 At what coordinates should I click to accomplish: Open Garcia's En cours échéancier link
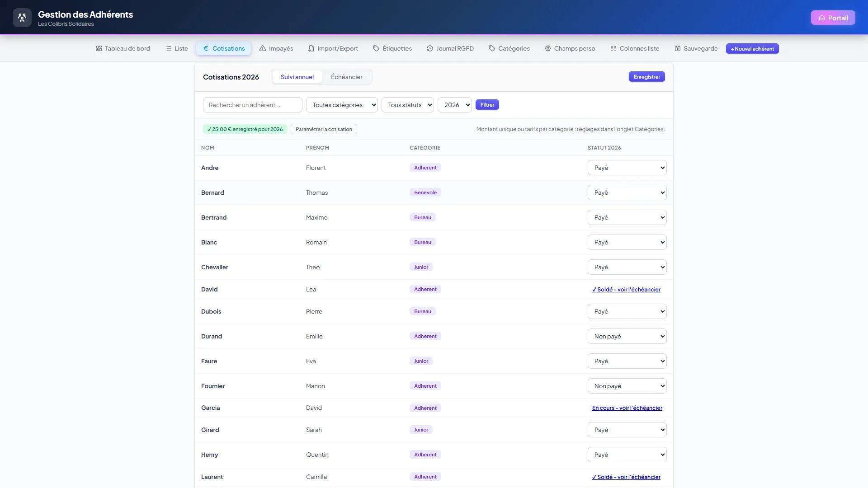pos(627,408)
